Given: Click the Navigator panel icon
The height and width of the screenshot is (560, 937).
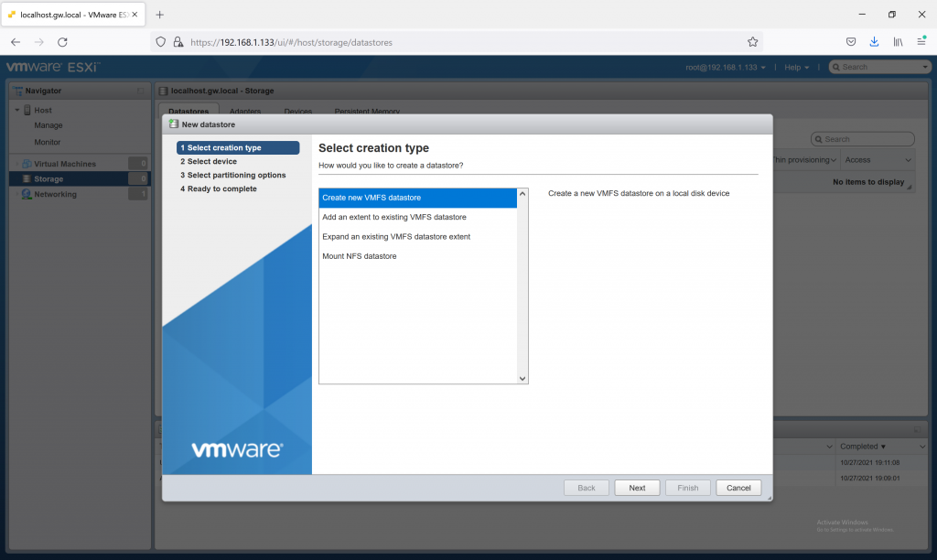Looking at the screenshot, I should 18,91.
